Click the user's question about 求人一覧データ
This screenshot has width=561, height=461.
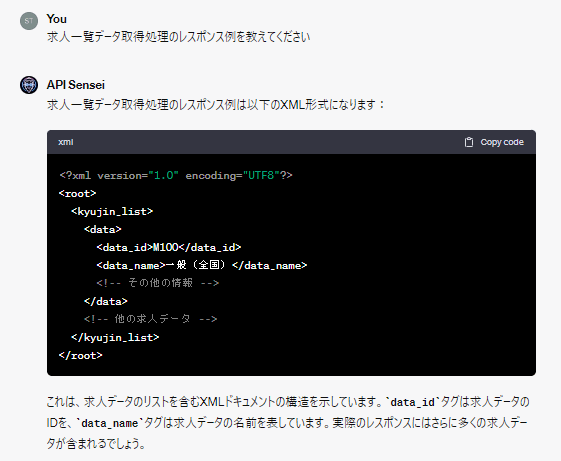pos(178,37)
